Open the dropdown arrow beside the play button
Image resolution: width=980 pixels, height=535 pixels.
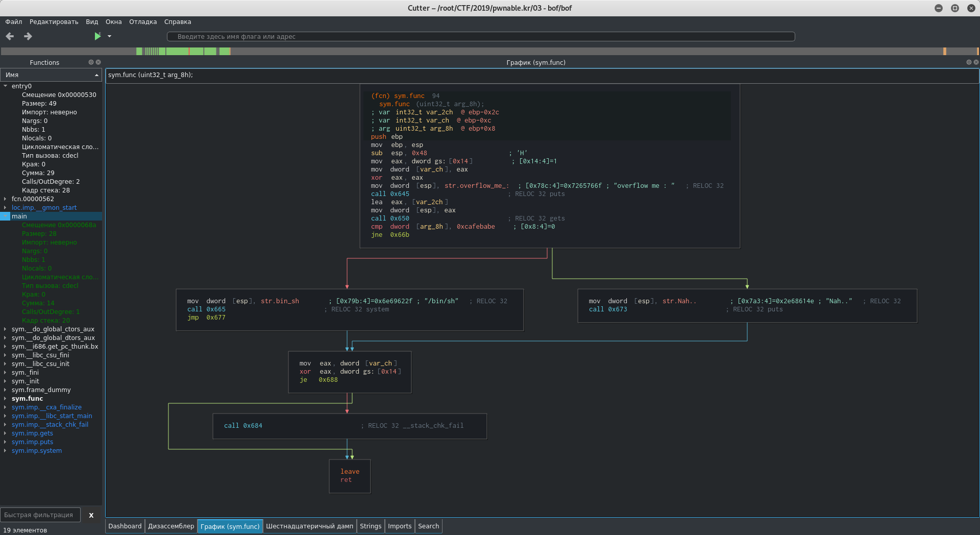pyautogui.click(x=109, y=36)
